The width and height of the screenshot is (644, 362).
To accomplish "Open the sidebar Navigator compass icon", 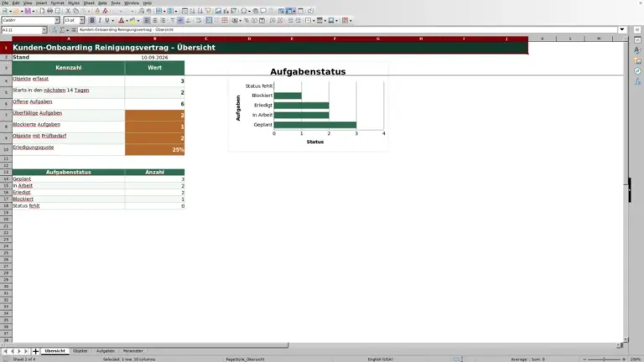I will (637, 71).
